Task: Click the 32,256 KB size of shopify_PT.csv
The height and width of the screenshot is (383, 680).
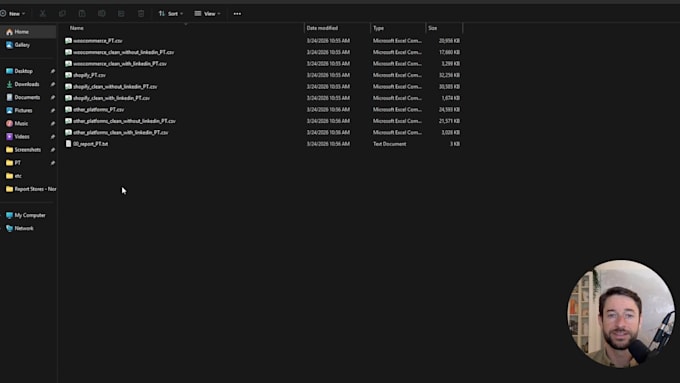Action: [449, 75]
